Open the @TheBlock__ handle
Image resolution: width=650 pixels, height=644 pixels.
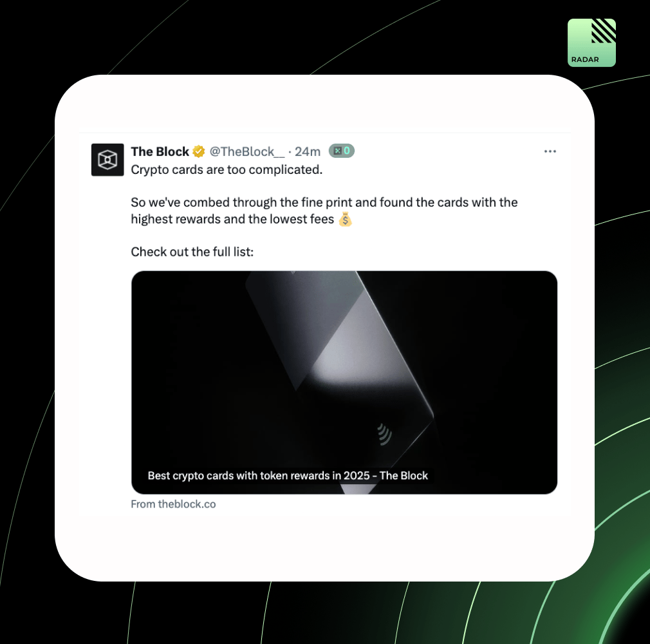247,151
